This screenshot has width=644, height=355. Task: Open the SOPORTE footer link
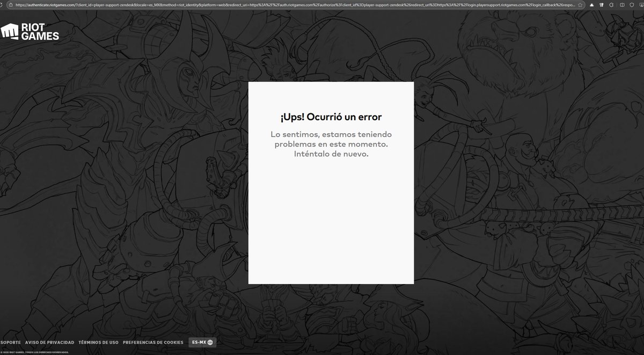tap(10, 342)
